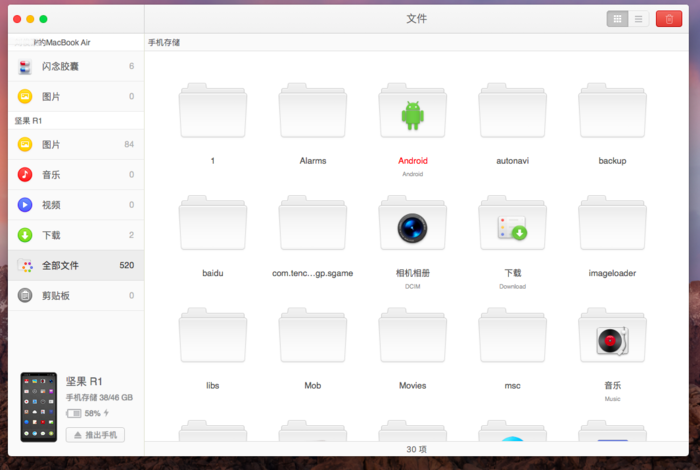Viewport: 700px width, 470px height.
Task: Select 坚果 R1 图片 with 84 items
Action: [x=76, y=145]
